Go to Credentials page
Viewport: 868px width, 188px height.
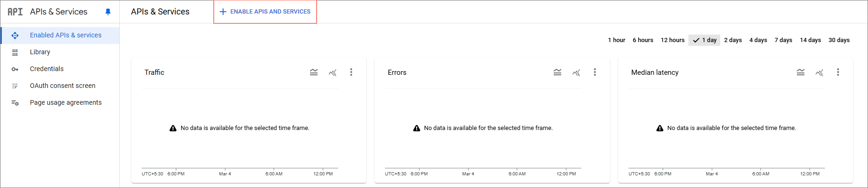47,69
